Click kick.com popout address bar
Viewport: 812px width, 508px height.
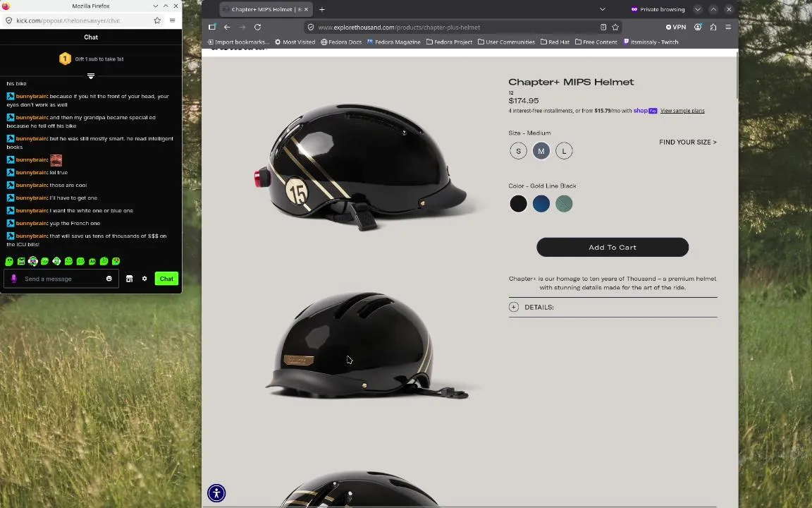83,20
